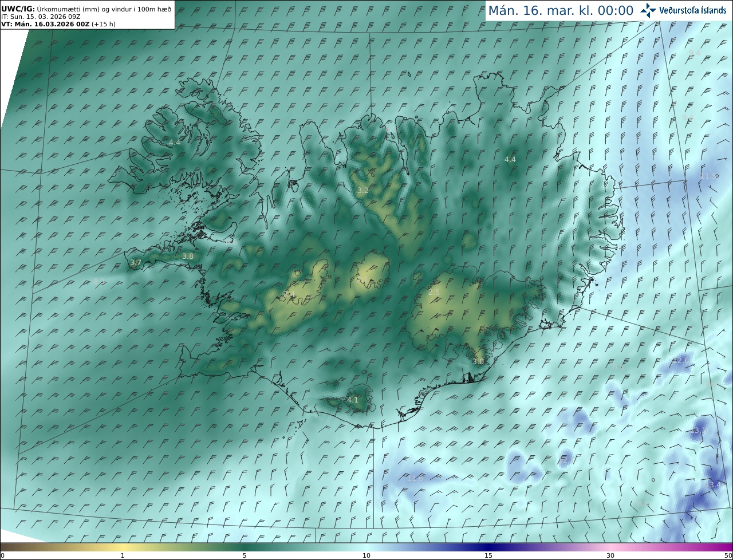Screen dimensions: 733x560
Task: Click the "VT: Mán. 16.03.2026 00Z (+15 h)" line
Action: (x=58, y=24)
